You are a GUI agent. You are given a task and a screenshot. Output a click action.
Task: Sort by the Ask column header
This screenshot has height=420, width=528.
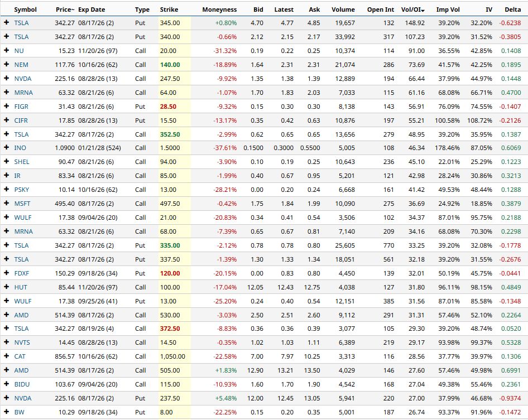click(314, 9)
